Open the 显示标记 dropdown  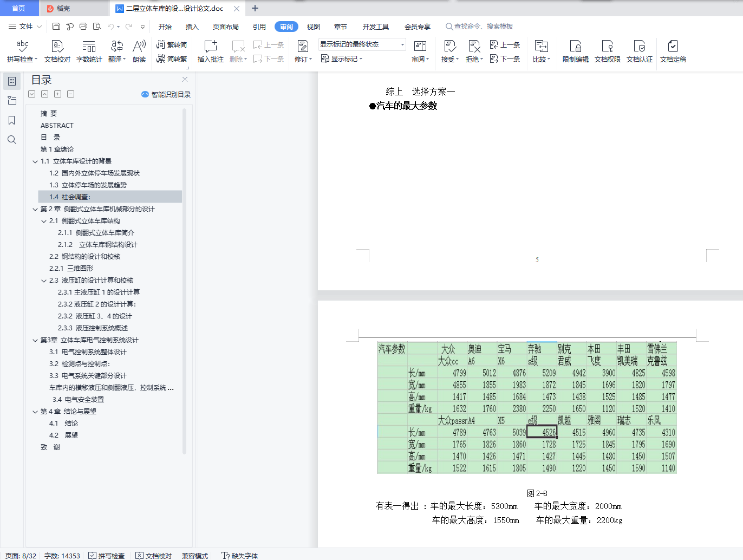coord(342,58)
